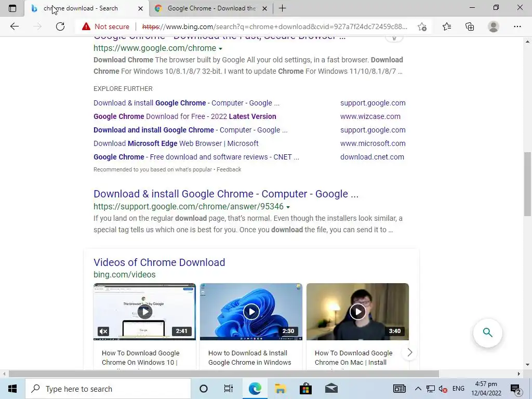Screen dimensions: 532x399
Task: Add this page to favorites star
Action: [422, 26]
